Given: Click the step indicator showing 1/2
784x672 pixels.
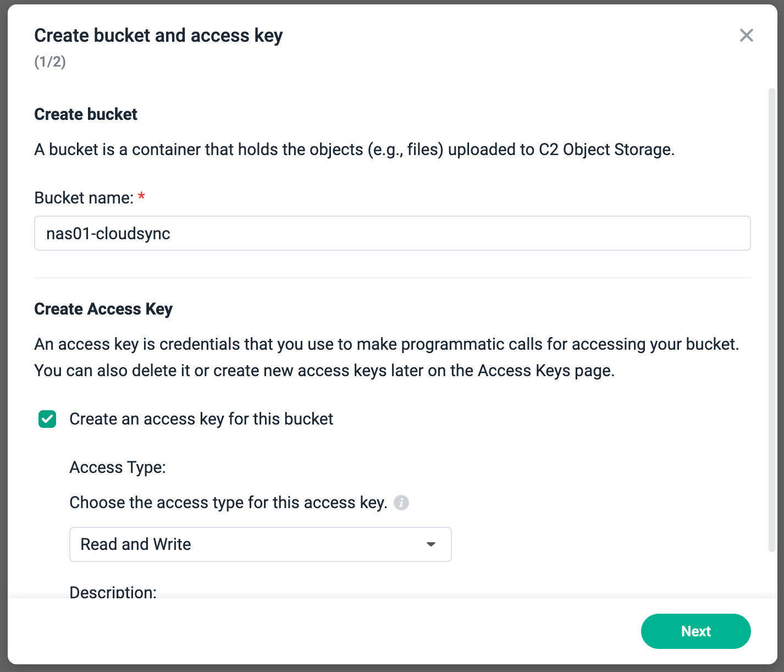Looking at the screenshot, I should (50, 62).
